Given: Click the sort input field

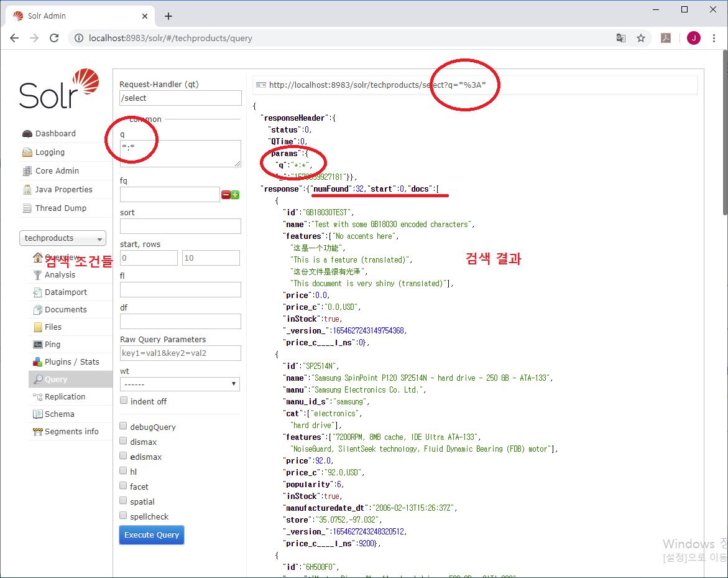Looking at the screenshot, I should [181, 226].
